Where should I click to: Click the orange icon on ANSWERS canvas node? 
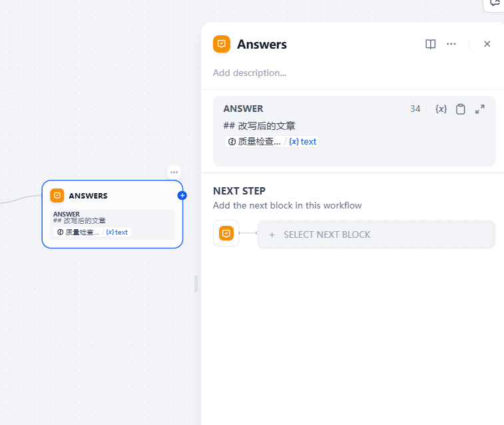pyautogui.click(x=57, y=195)
